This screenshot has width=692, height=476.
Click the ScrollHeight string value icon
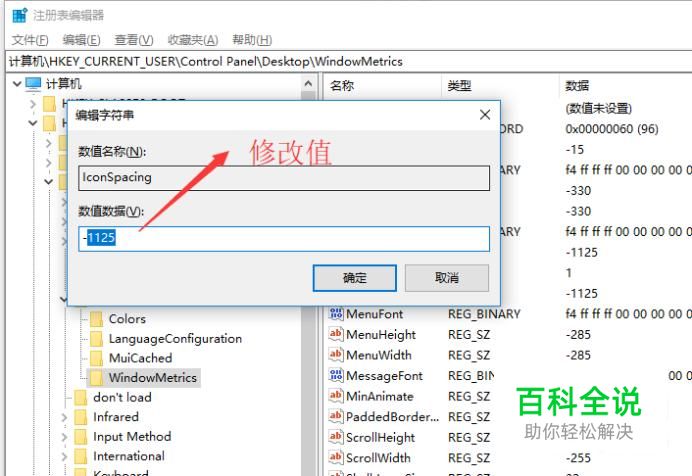(335, 437)
